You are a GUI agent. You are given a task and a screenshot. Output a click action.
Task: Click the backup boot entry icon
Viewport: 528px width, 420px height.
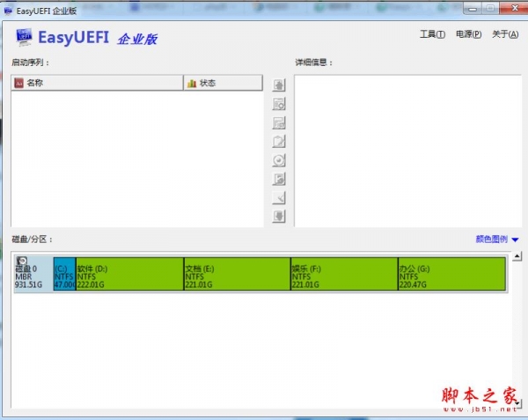279,179
